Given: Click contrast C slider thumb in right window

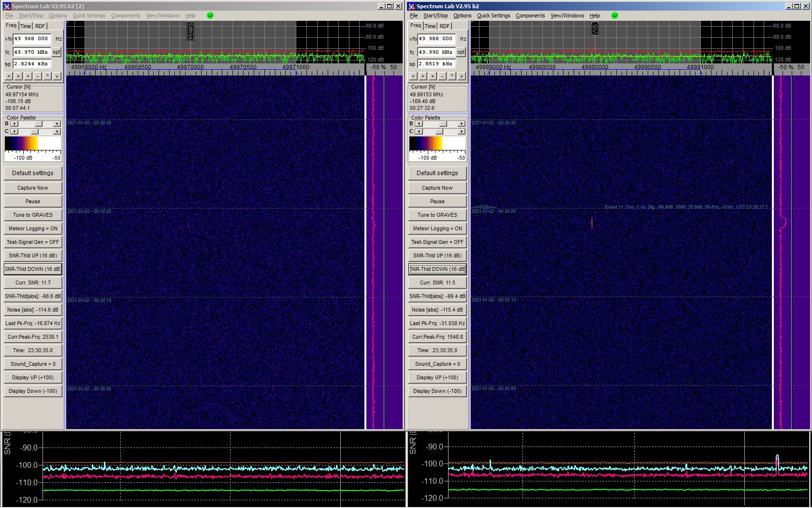Looking at the screenshot, I should pos(439,132).
